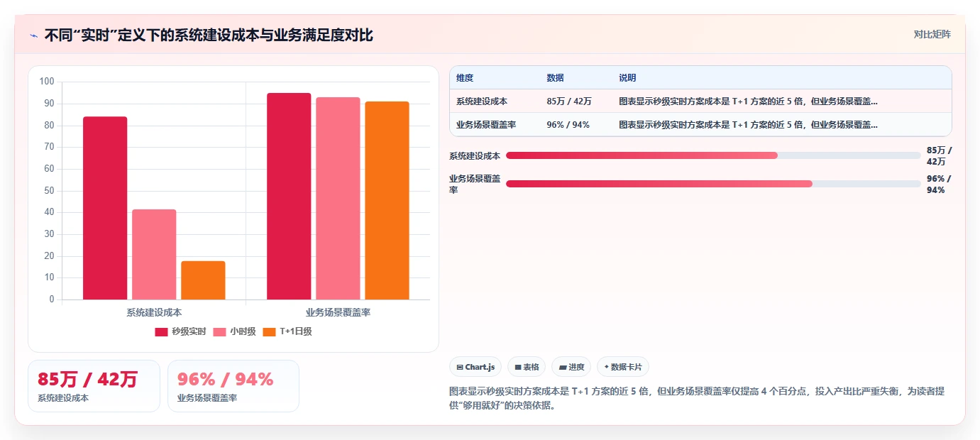This screenshot has height=440, width=980.
Task: Open the 96% / 94% data card
Action: pyautogui.click(x=233, y=386)
